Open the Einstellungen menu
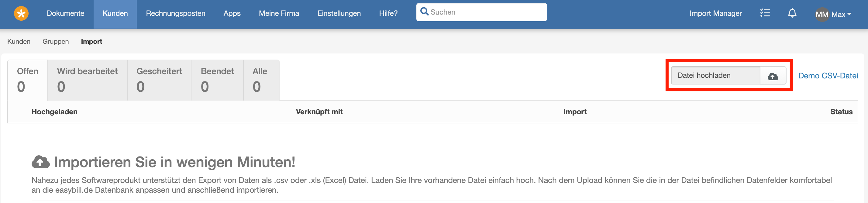This screenshot has width=868, height=203. (x=339, y=13)
